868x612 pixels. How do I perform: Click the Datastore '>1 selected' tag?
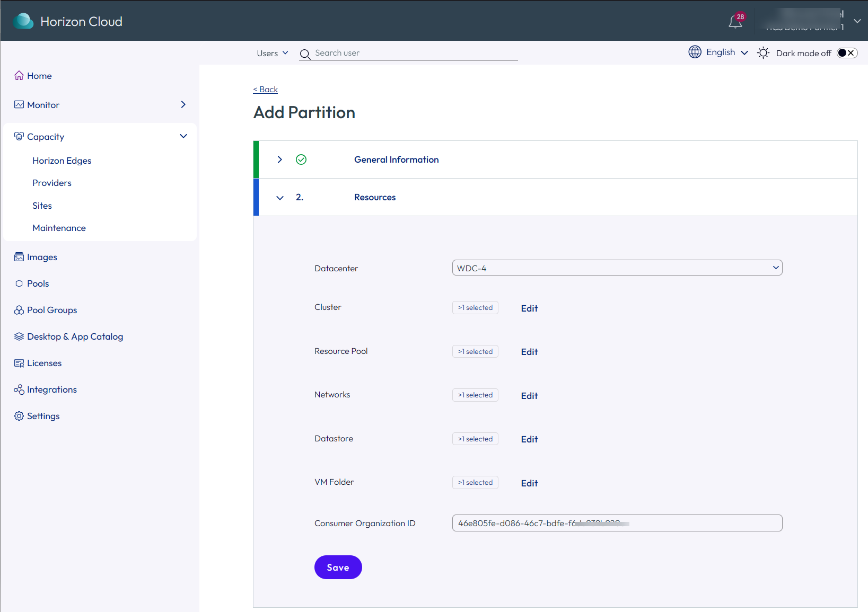pyautogui.click(x=475, y=439)
